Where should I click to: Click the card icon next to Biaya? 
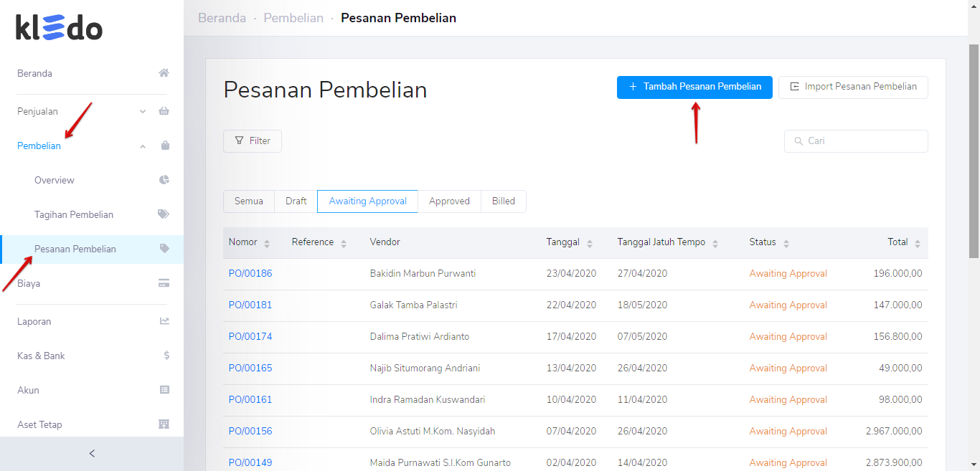click(x=164, y=282)
